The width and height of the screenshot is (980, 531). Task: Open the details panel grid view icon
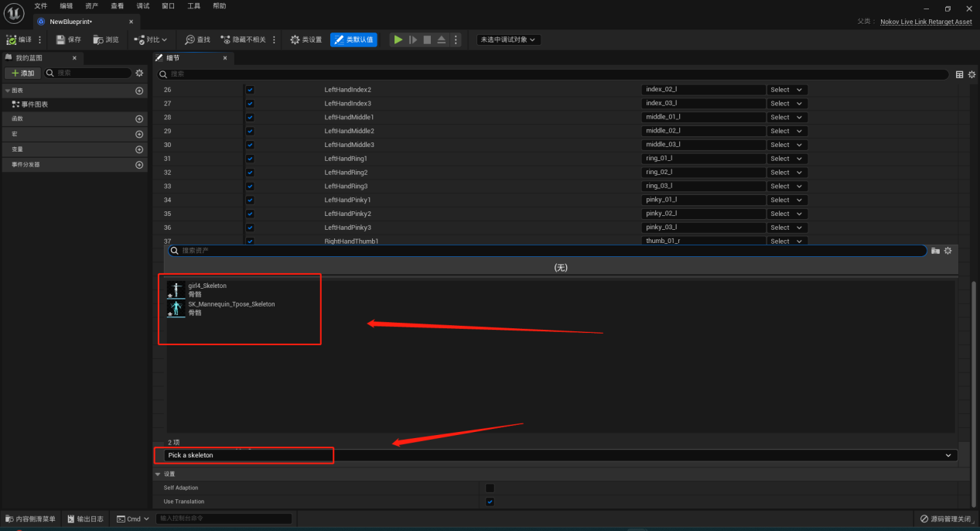pos(960,74)
